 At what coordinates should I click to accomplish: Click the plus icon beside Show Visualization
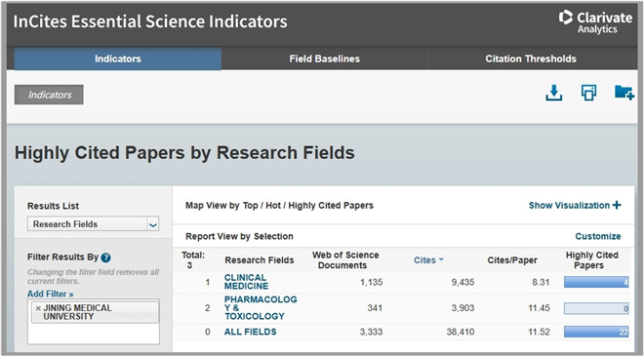[x=617, y=205]
